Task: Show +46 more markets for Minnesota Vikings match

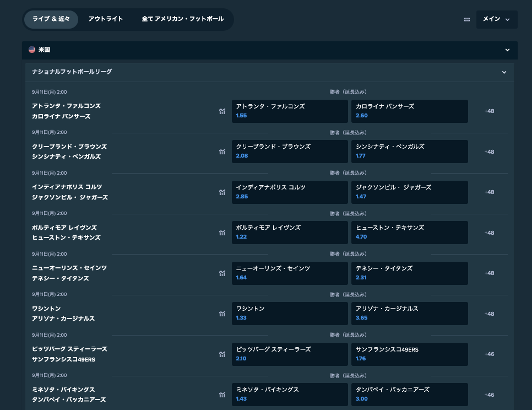Action: coord(489,395)
